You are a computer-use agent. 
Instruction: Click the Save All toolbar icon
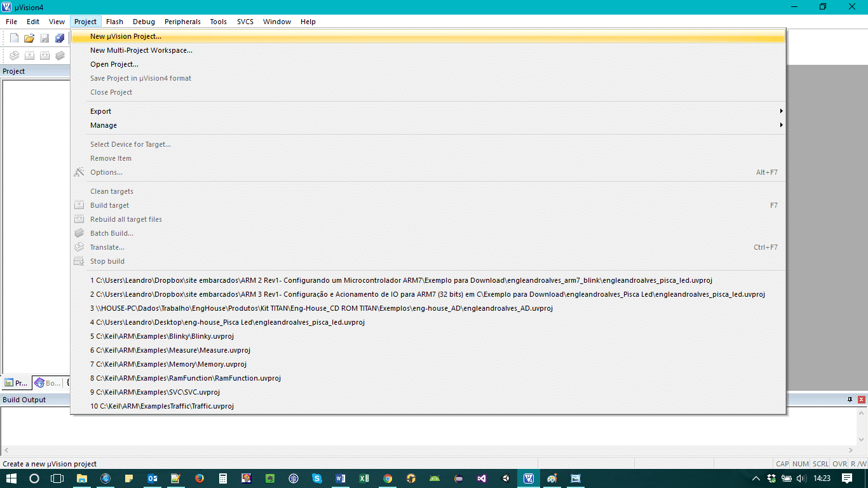[x=60, y=38]
